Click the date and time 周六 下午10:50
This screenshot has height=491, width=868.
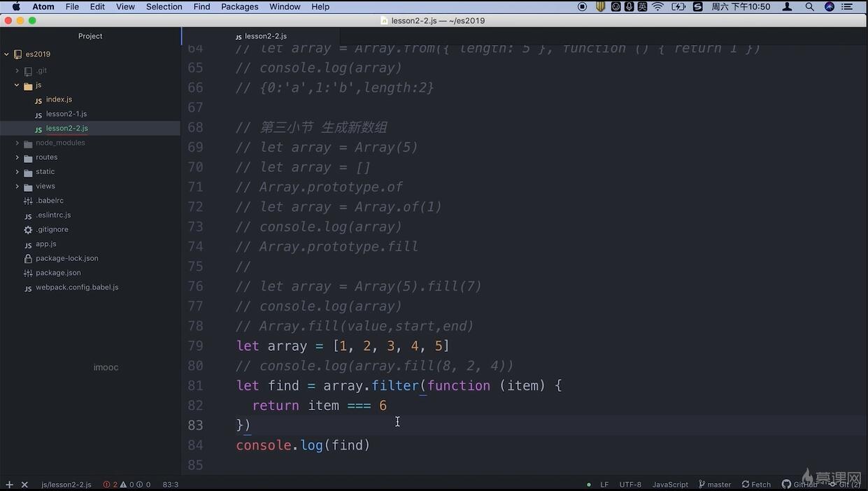pos(741,6)
